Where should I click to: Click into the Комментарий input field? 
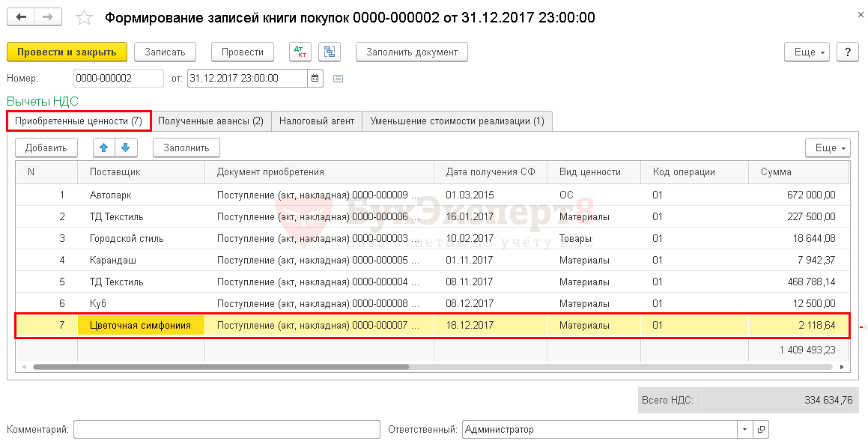(227, 430)
